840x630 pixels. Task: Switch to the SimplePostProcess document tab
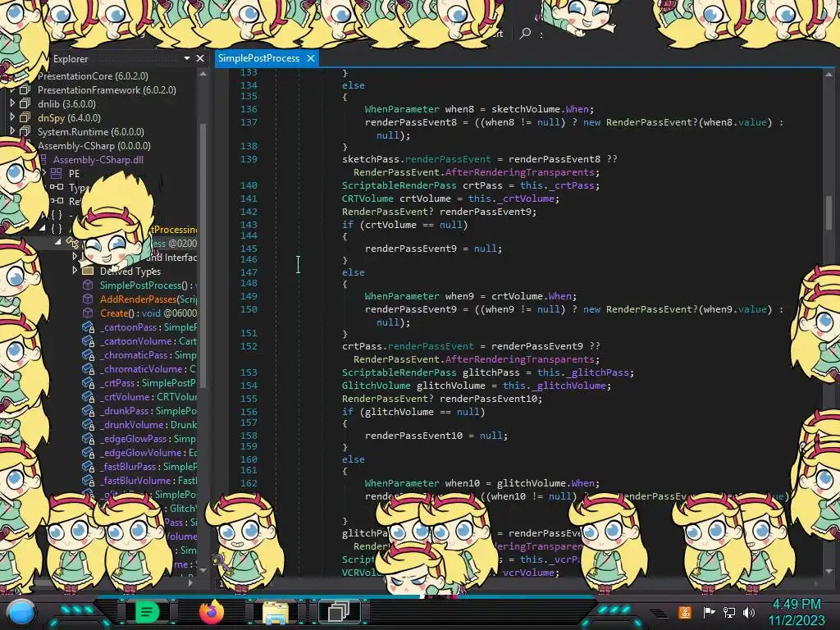[x=258, y=58]
